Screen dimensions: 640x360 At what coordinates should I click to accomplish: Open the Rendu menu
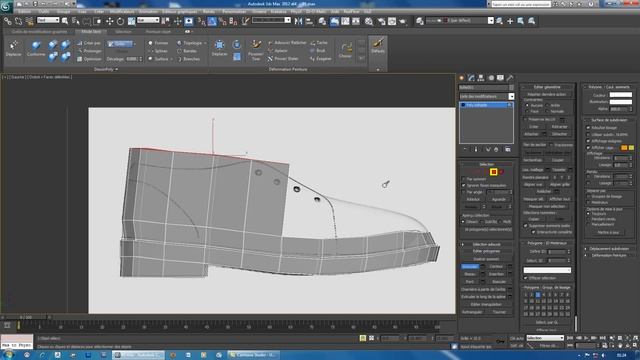tap(209, 11)
